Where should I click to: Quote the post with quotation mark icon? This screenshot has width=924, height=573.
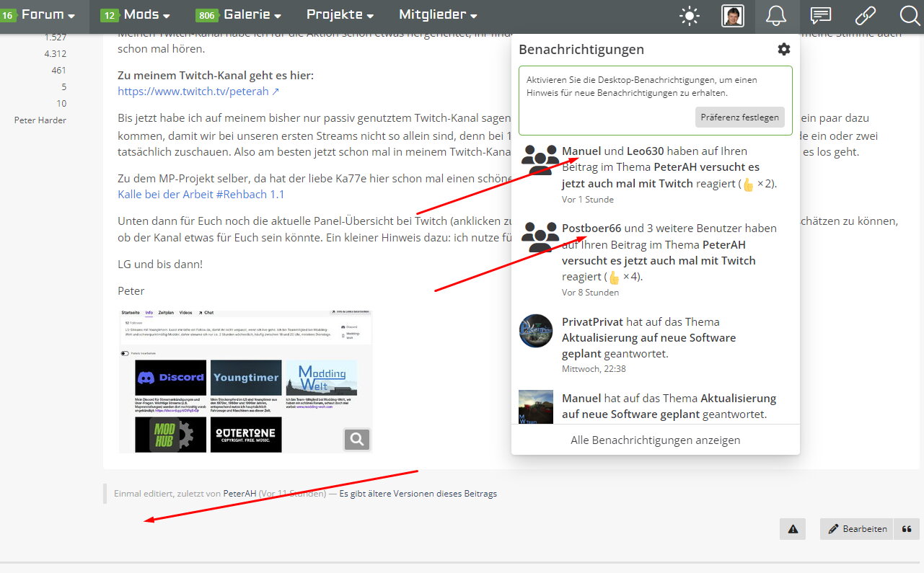(907, 529)
